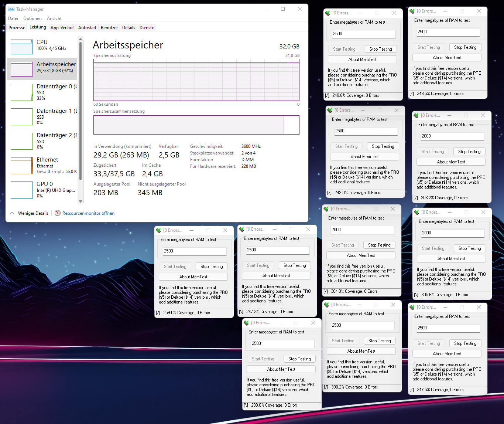Click megabytes field in the 298.6% Coverage window
Viewport: 504px width, 424px height.
(x=282, y=343)
